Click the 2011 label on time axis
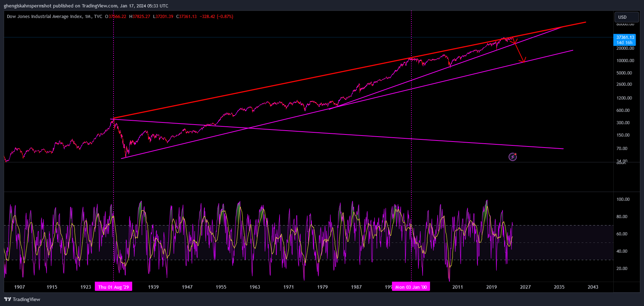Viewport: 644px width, 306px height. pyautogui.click(x=458, y=287)
